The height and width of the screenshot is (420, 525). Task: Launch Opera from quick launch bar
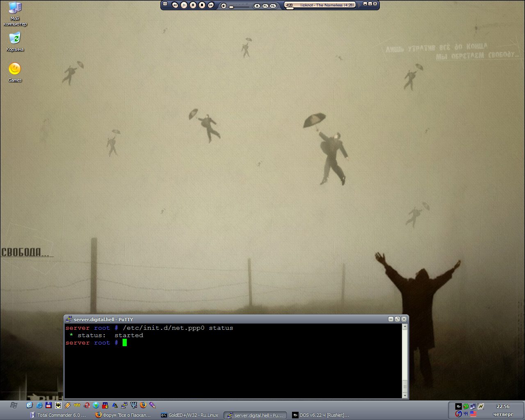pos(87,405)
